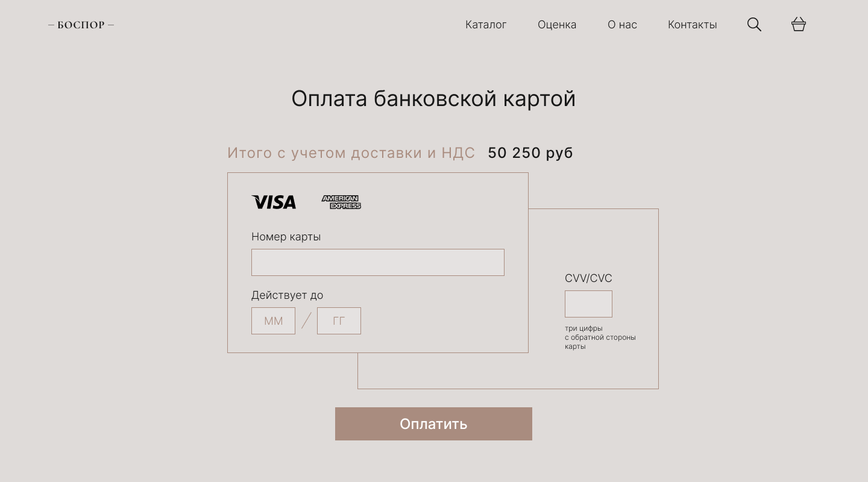Focus the CVV/CVC code field
Screen dimensions: 868x482
588,304
